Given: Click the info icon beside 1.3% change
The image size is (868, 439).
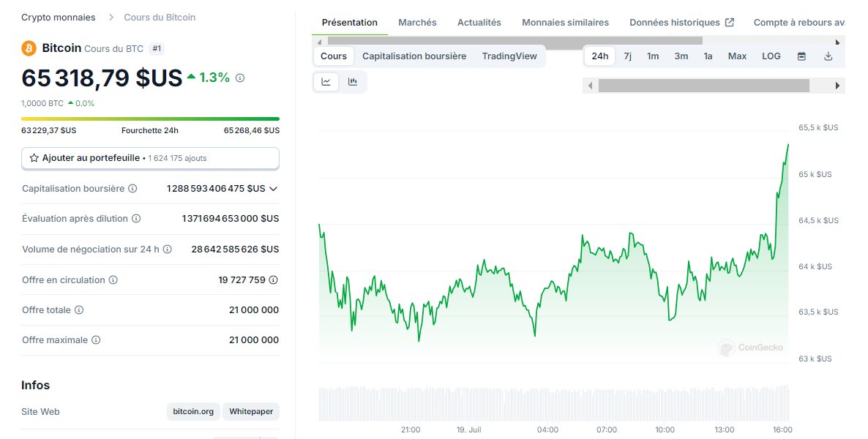Looking at the screenshot, I should (240, 78).
